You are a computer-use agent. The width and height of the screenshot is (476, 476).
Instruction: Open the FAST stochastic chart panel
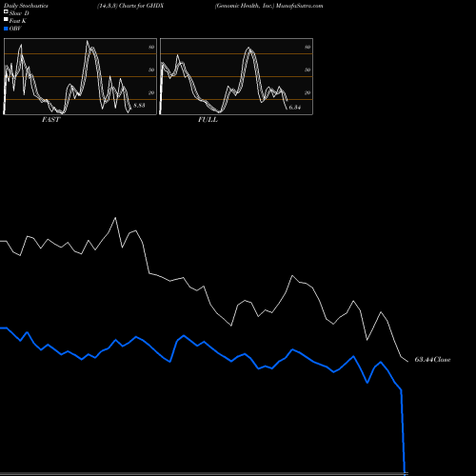click(80, 76)
